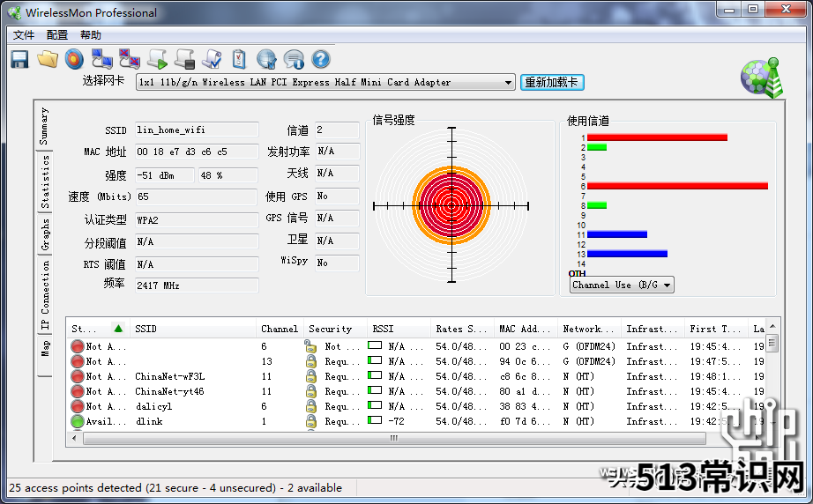Open the 帮助 menu
Screen dimensions: 813x504
click(91, 34)
